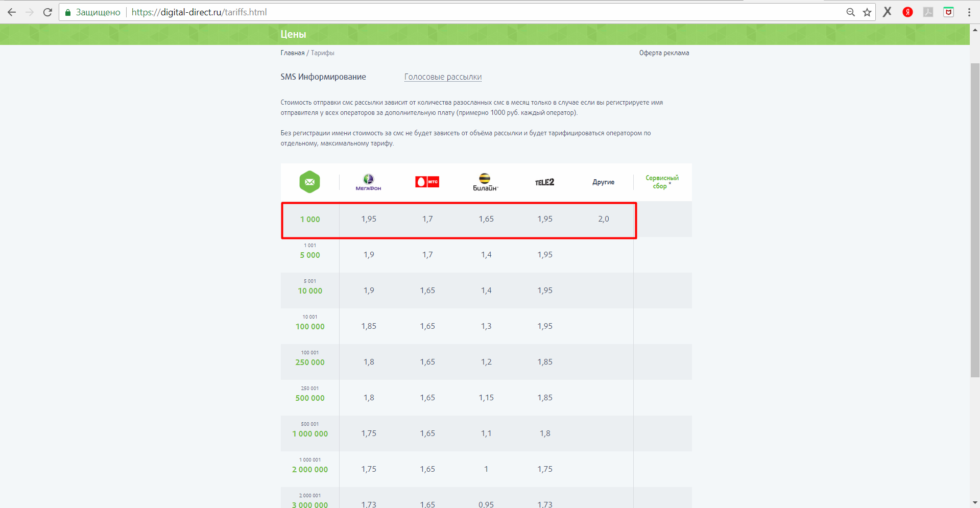Select the 250 000 volume label
This screenshot has height=508, width=980.
coord(310,362)
